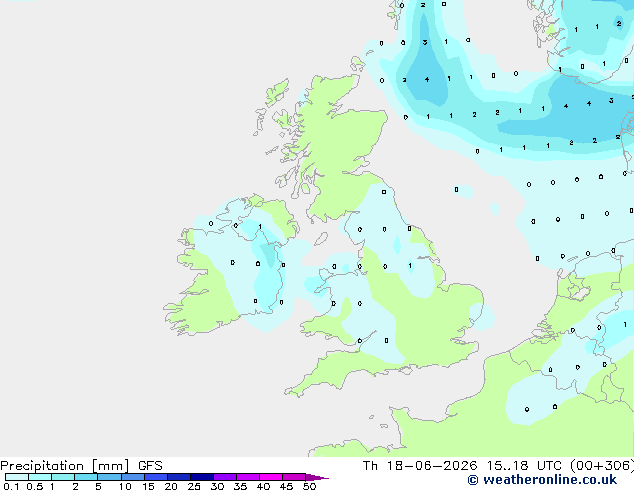The image size is (634, 490).
Task: Open the weatheronline.co.uk copyright link
Action: pyautogui.click(x=542, y=480)
